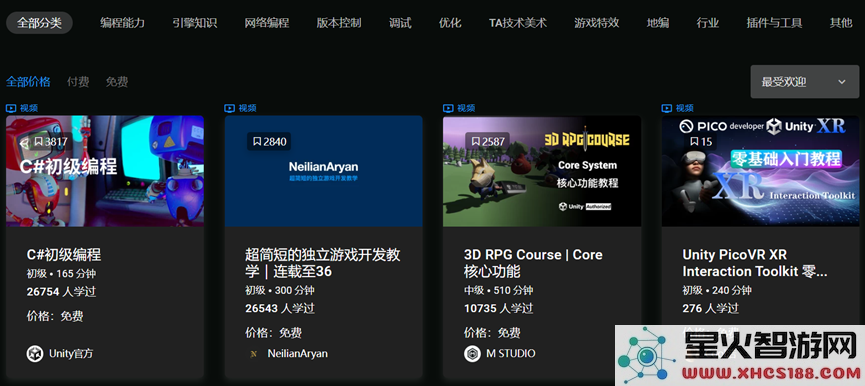Click 视频 label above C#初级编程 card
Viewport: 865px width, 386px height.
coord(29,108)
